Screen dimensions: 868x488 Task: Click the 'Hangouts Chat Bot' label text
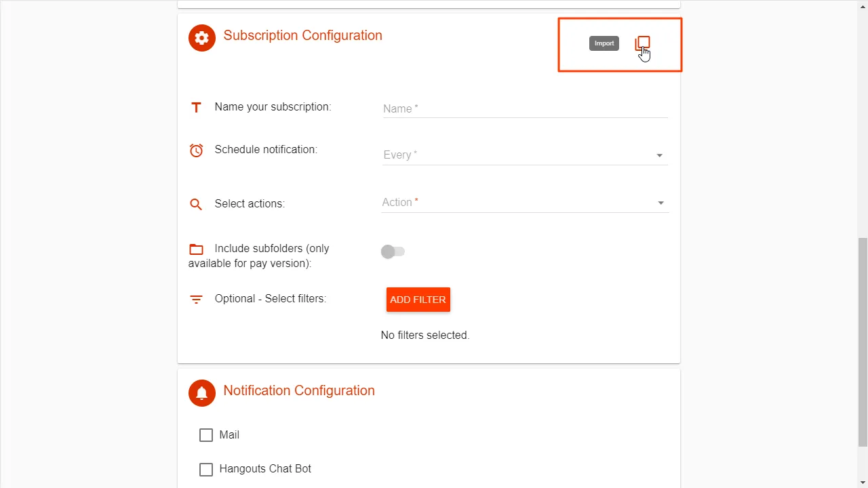point(265,469)
